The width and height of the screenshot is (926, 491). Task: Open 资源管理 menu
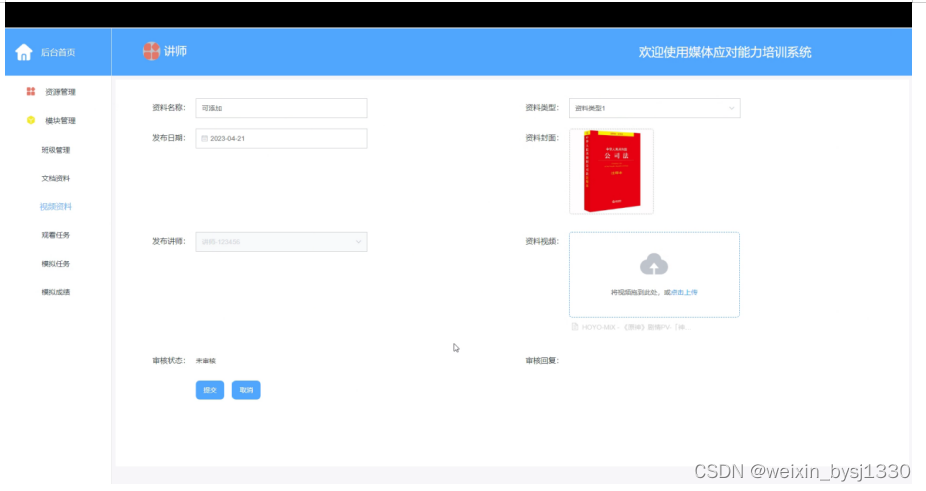pyautogui.click(x=60, y=92)
